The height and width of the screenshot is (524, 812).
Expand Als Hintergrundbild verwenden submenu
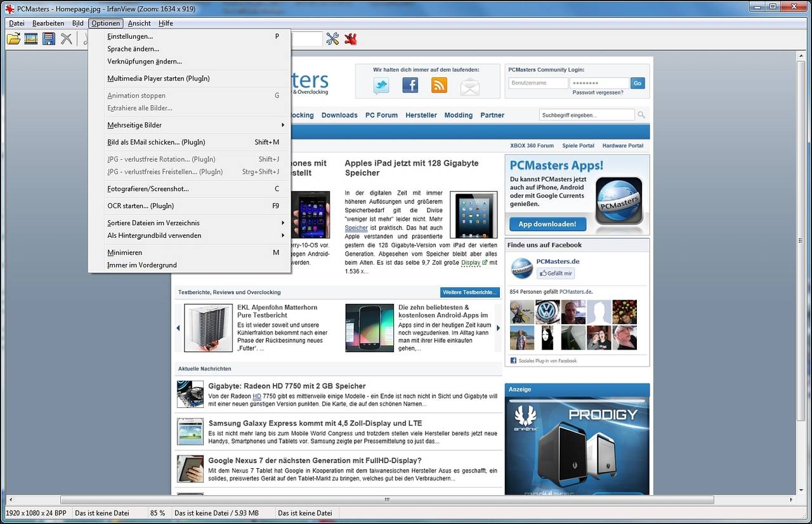point(190,235)
